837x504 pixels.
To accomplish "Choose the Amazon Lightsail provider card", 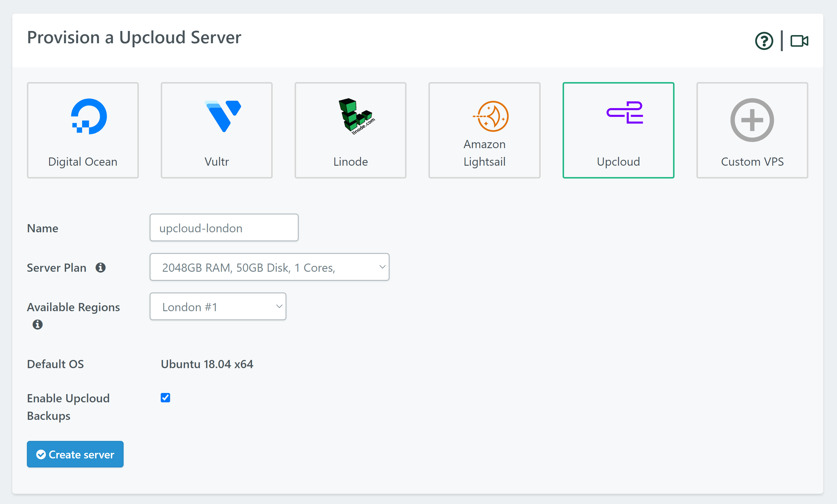I will [484, 130].
